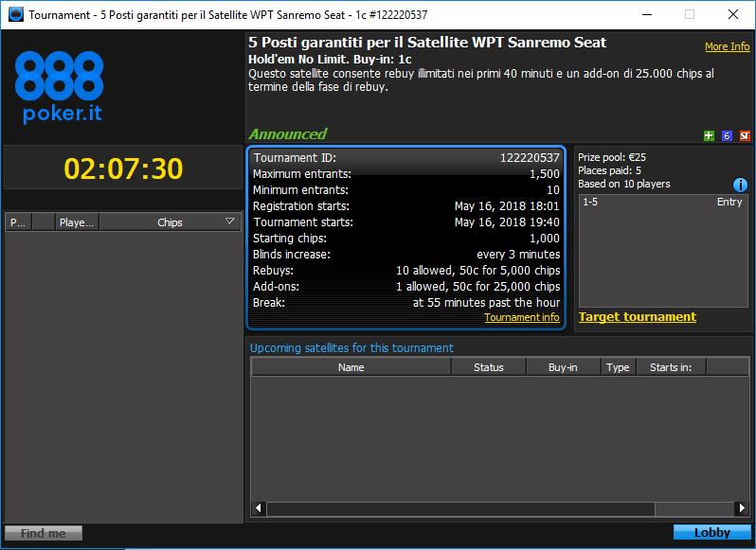Click the Announced status label

click(x=288, y=133)
